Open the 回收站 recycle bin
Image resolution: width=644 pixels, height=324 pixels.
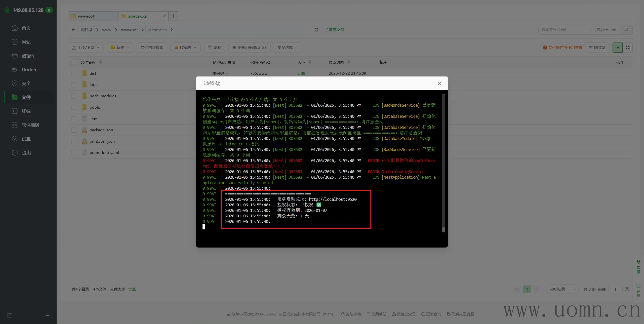(597, 48)
